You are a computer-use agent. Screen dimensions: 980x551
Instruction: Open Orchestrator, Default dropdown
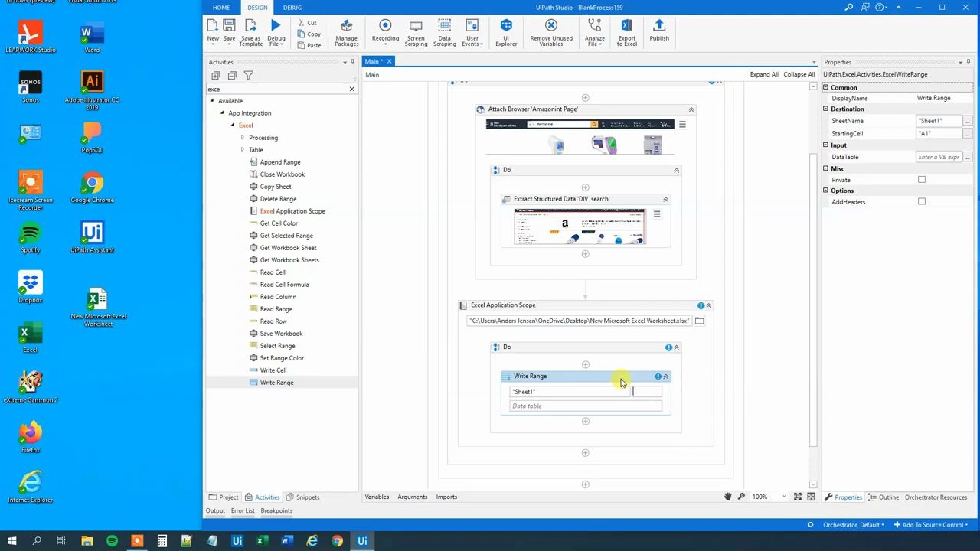pos(852,525)
